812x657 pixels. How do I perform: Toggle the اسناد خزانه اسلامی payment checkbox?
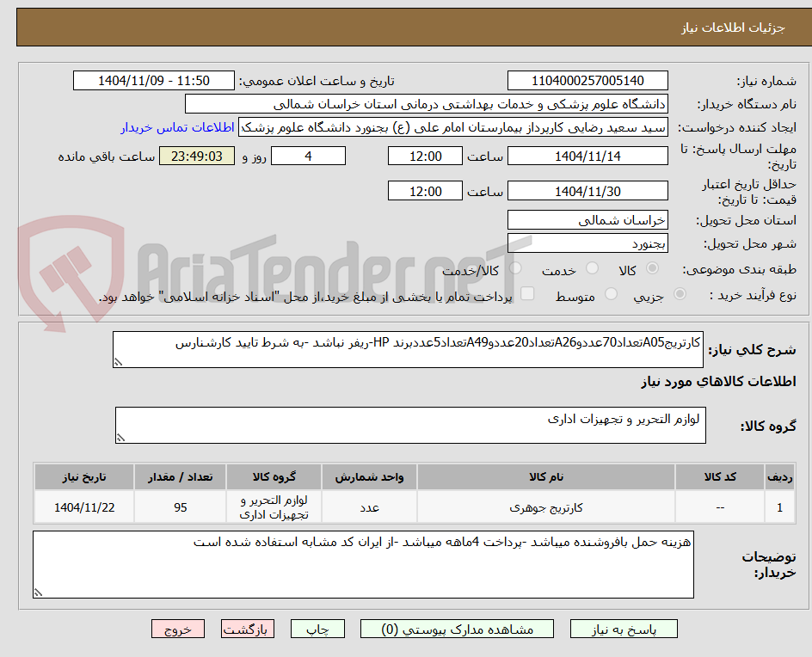point(527,293)
